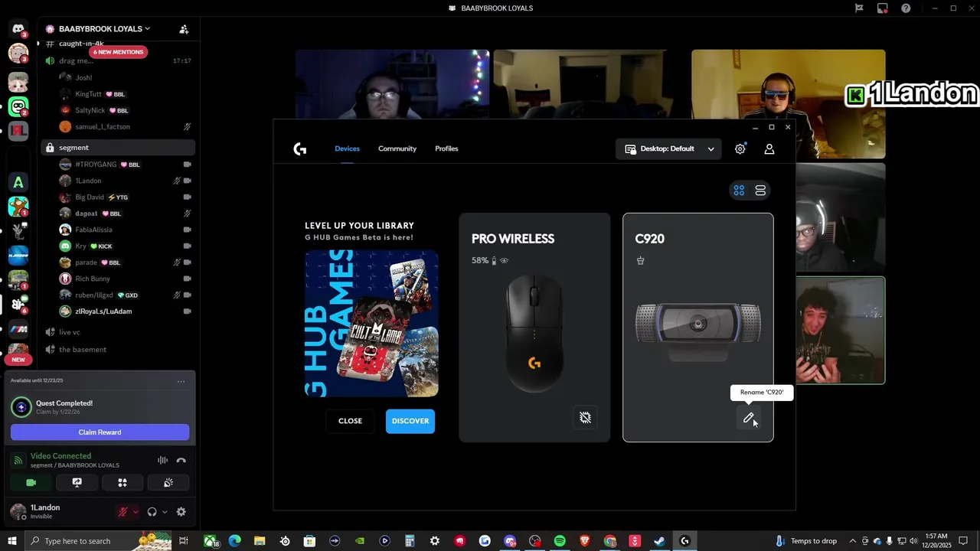The width and height of the screenshot is (980, 551).
Task: Toggle Discord headphones deafen
Action: point(152,512)
